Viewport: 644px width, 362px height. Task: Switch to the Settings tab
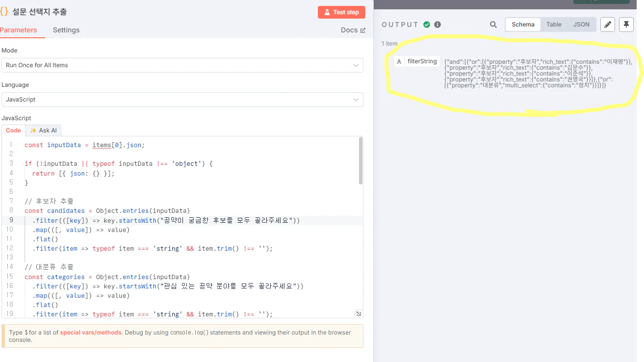point(66,30)
